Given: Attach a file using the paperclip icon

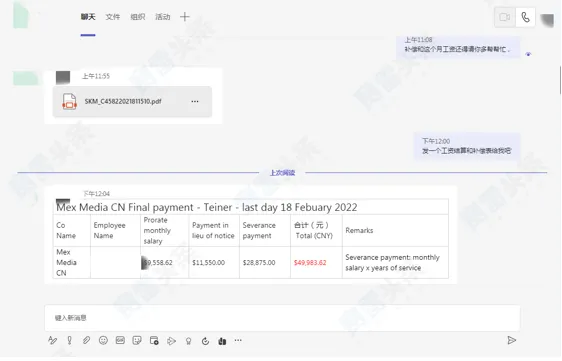Looking at the screenshot, I should [86, 340].
